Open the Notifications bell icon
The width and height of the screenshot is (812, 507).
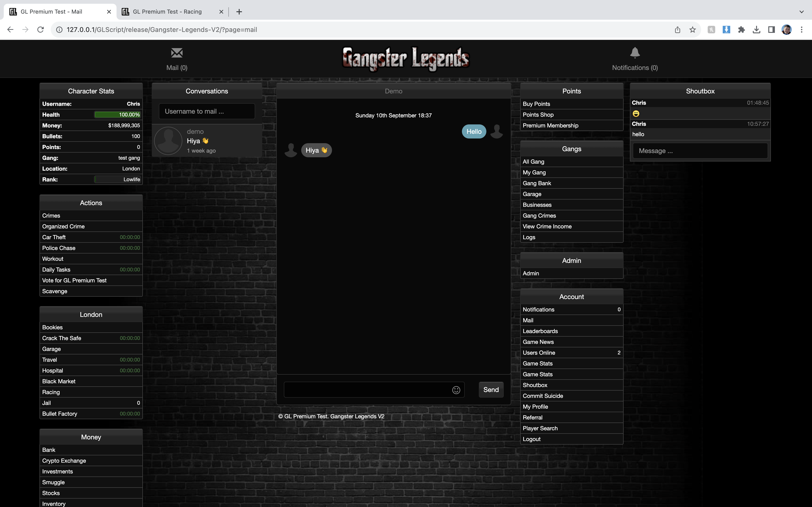635,53
